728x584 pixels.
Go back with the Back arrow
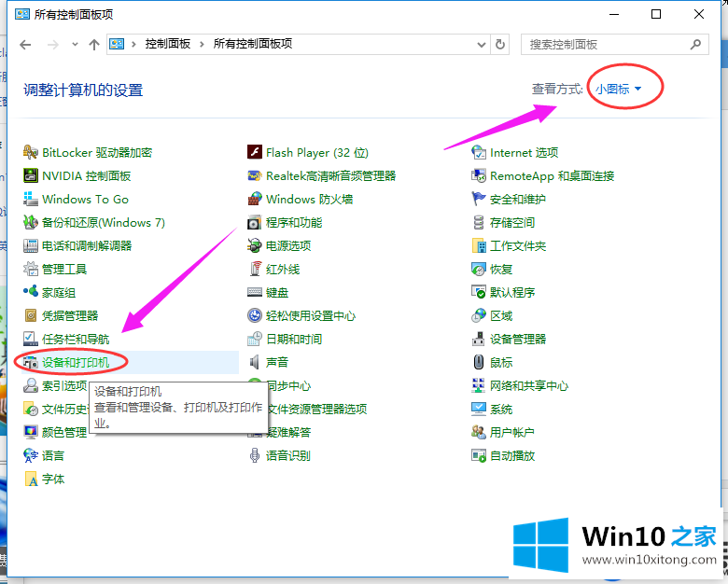pyautogui.click(x=25, y=45)
